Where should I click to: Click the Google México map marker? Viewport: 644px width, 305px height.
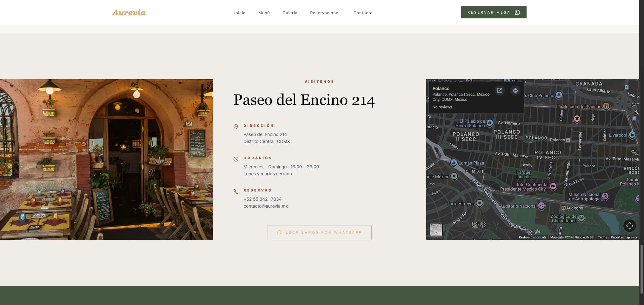tap(454, 176)
